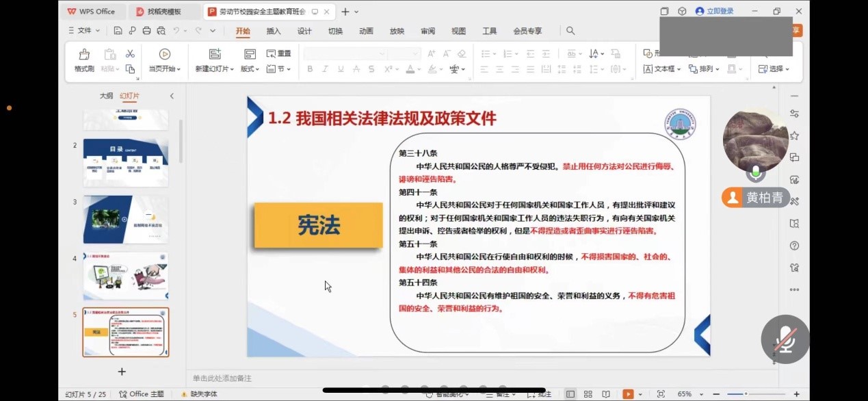Toggle bold formatting
The width and height of the screenshot is (868, 401).
pos(309,68)
